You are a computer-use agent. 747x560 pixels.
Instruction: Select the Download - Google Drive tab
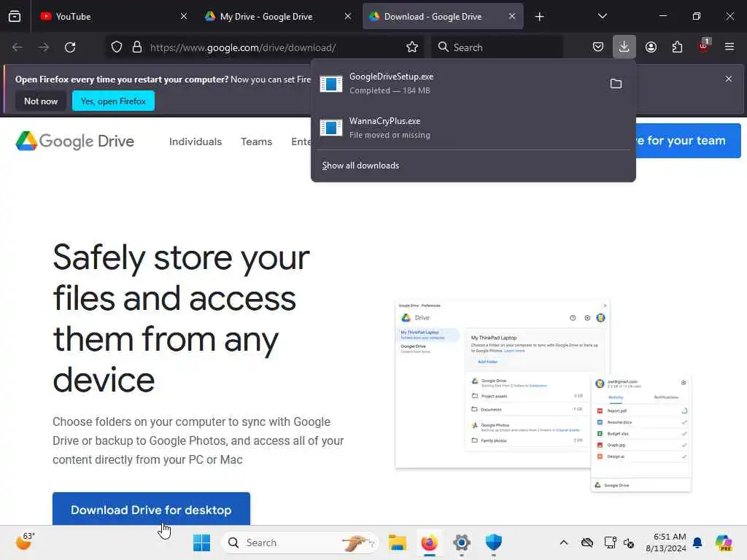pos(443,16)
